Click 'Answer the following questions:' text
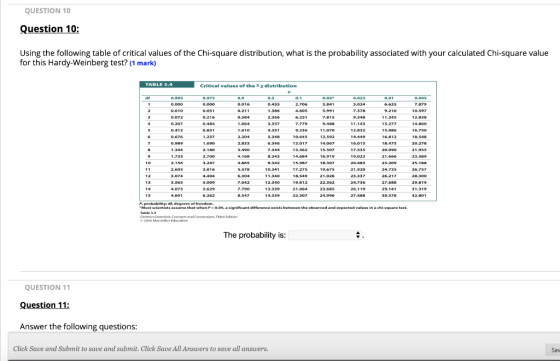560x361 pixels. pos(79,327)
